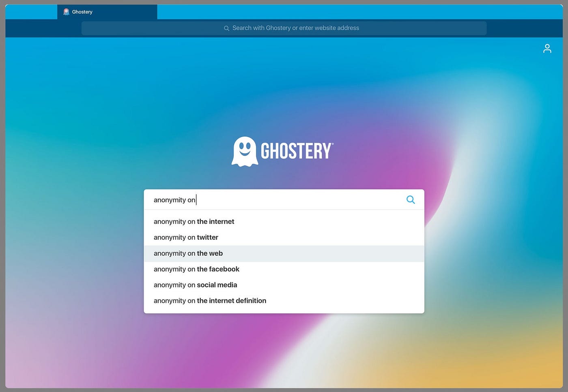Image resolution: width=568 pixels, height=392 pixels.
Task: Choose suggestion 'anonymity on twitter'
Action: click(x=284, y=237)
